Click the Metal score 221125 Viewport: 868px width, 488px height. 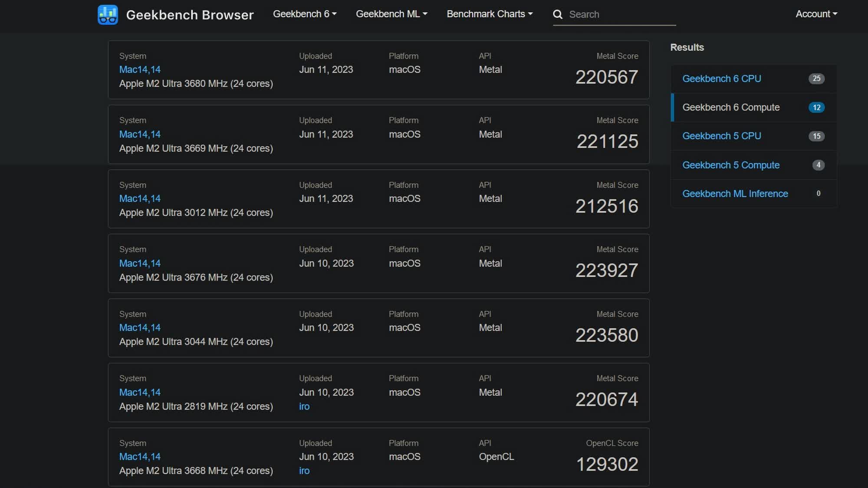coord(608,141)
